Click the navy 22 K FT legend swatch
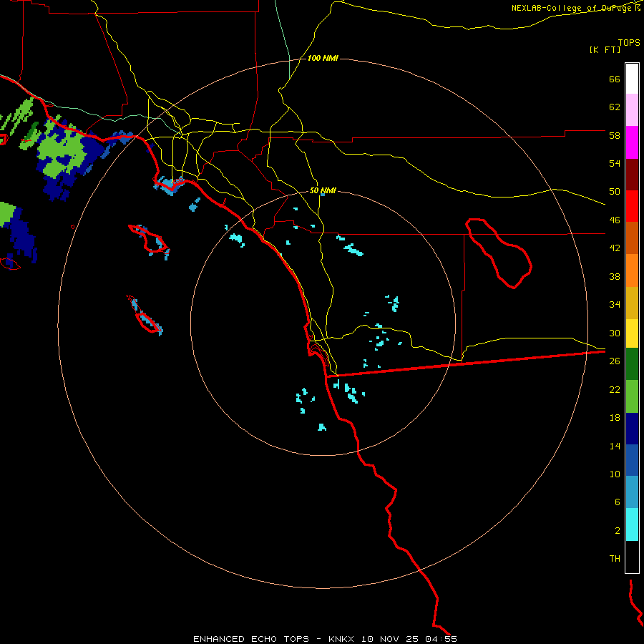 pyautogui.click(x=632, y=429)
